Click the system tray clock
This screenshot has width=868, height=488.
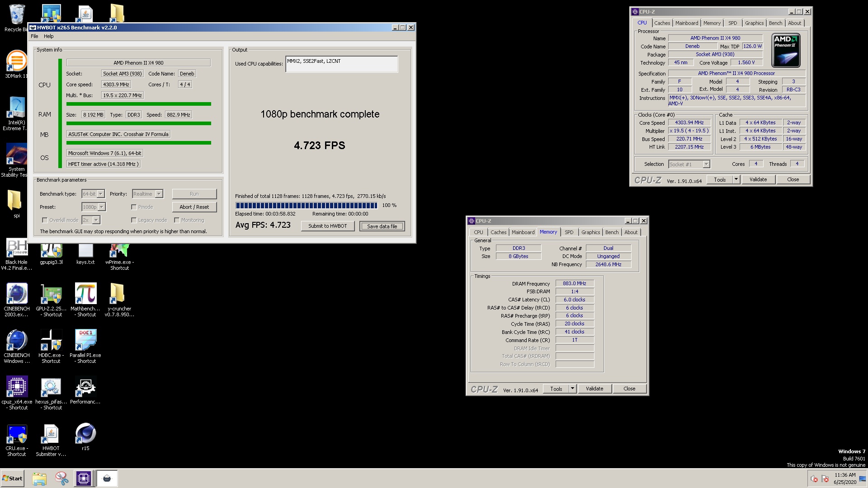coord(845,479)
